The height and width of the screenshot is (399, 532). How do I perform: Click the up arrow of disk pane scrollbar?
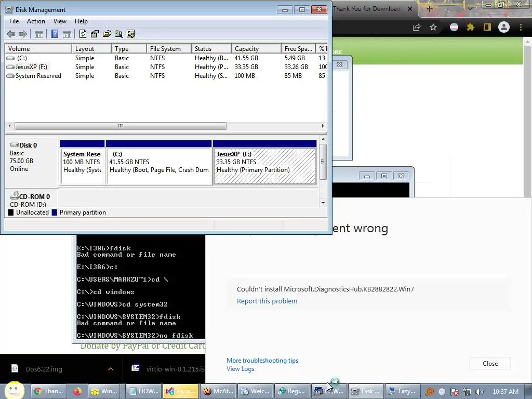tap(323, 139)
